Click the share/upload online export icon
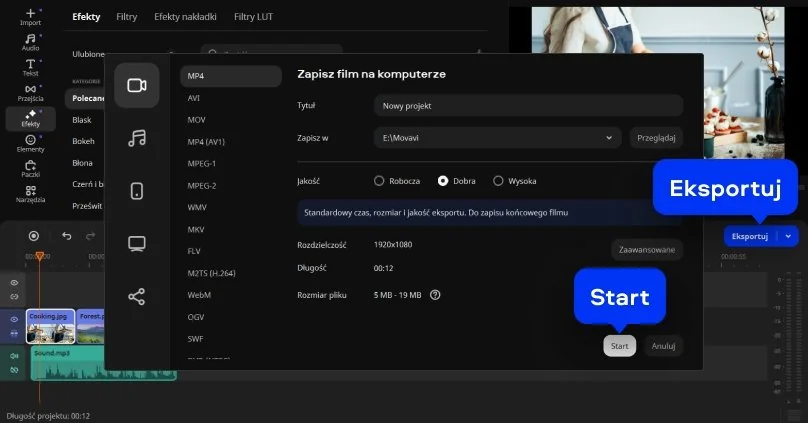The width and height of the screenshot is (808, 423). coord(137,296)
